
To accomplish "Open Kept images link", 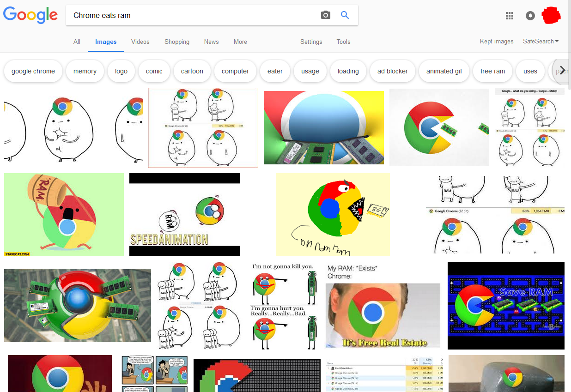I will [x=497, y=41].
